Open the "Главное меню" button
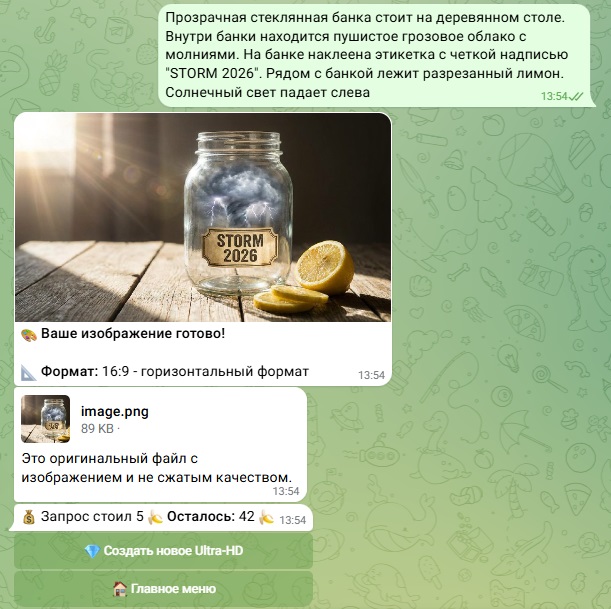611x609 pixels. [163, 589]
